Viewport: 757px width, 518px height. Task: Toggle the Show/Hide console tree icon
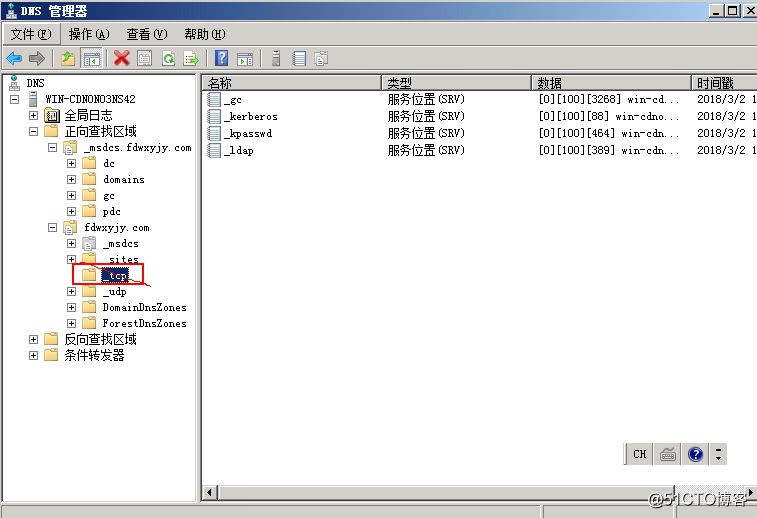pos(91,59)
